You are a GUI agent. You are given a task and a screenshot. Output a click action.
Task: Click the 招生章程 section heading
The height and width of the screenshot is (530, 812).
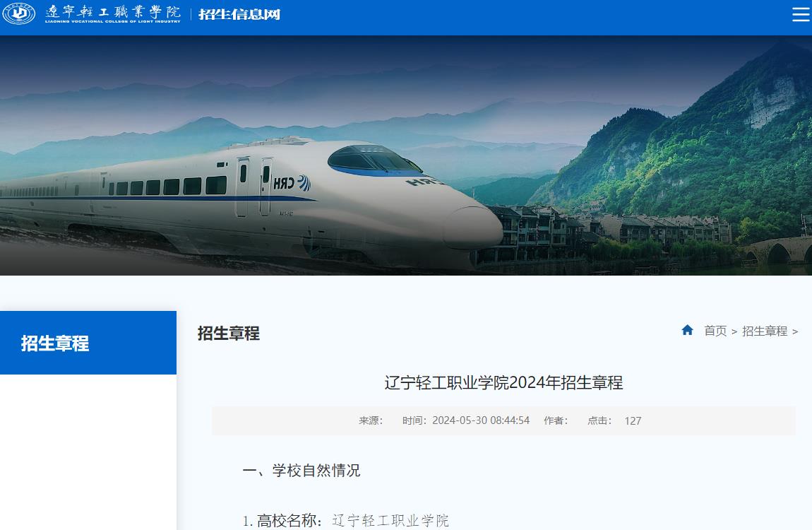(x=228, y=333)
